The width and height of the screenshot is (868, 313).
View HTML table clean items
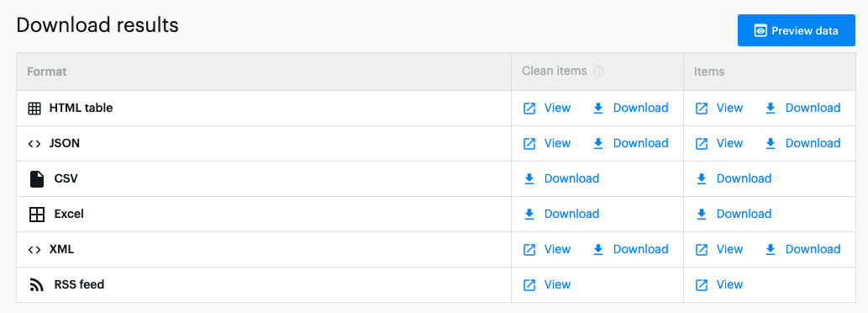[547, 108]
